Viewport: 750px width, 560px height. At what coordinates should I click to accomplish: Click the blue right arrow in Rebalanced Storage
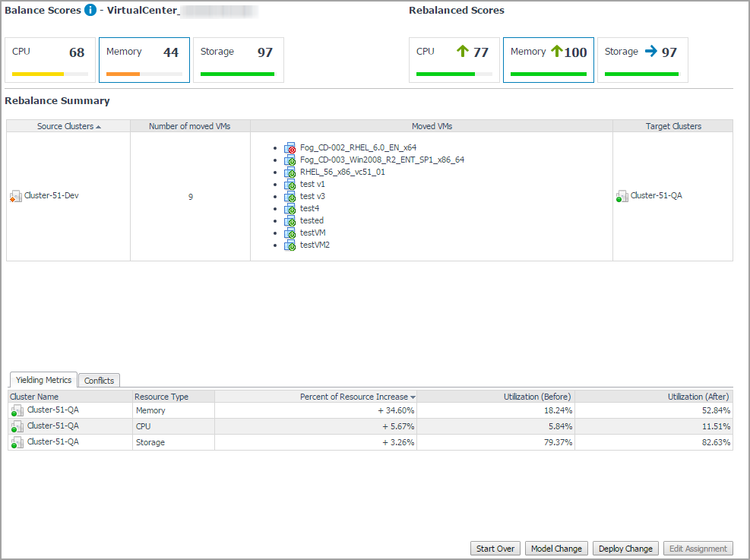coord(650,52)
